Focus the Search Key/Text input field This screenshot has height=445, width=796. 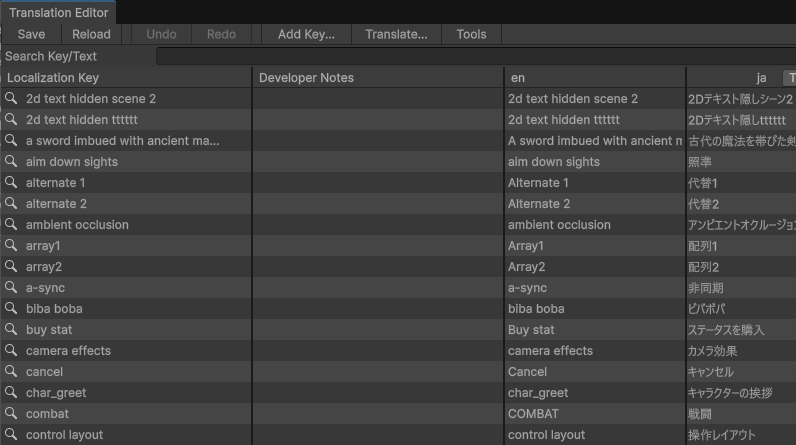(x=475, y=57)
